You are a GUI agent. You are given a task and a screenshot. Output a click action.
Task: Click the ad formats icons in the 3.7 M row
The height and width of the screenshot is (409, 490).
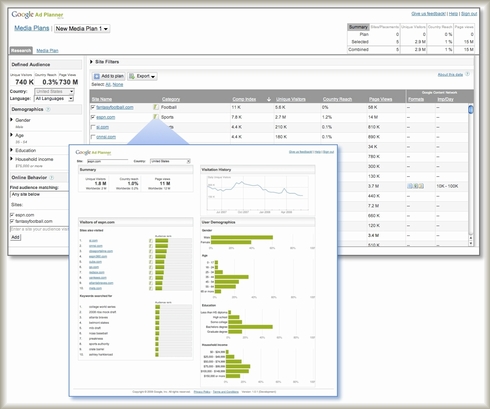(x=416, y=186)
